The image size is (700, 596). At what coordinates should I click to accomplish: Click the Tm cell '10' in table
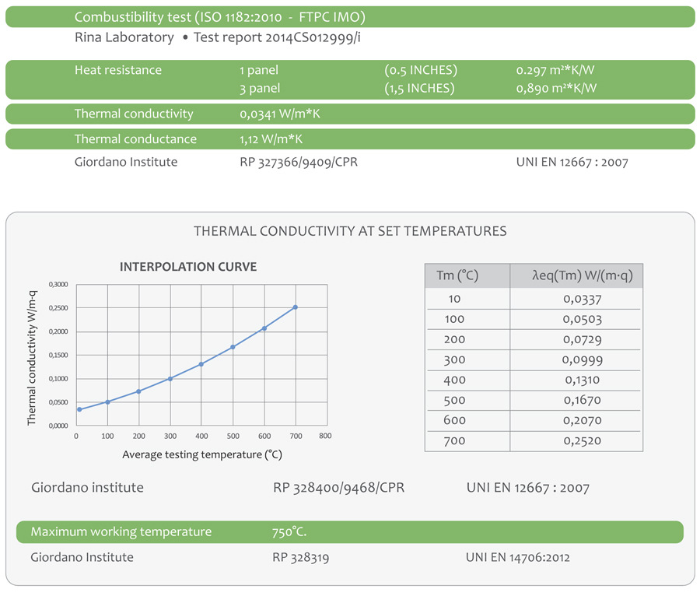coord(454,299)
